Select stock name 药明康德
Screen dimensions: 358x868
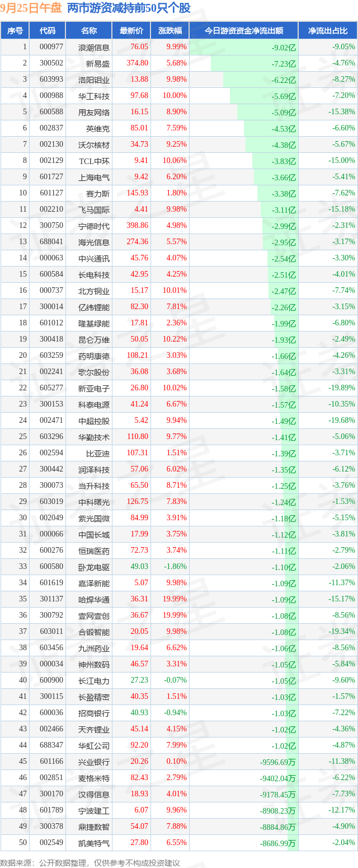(94, 356)
